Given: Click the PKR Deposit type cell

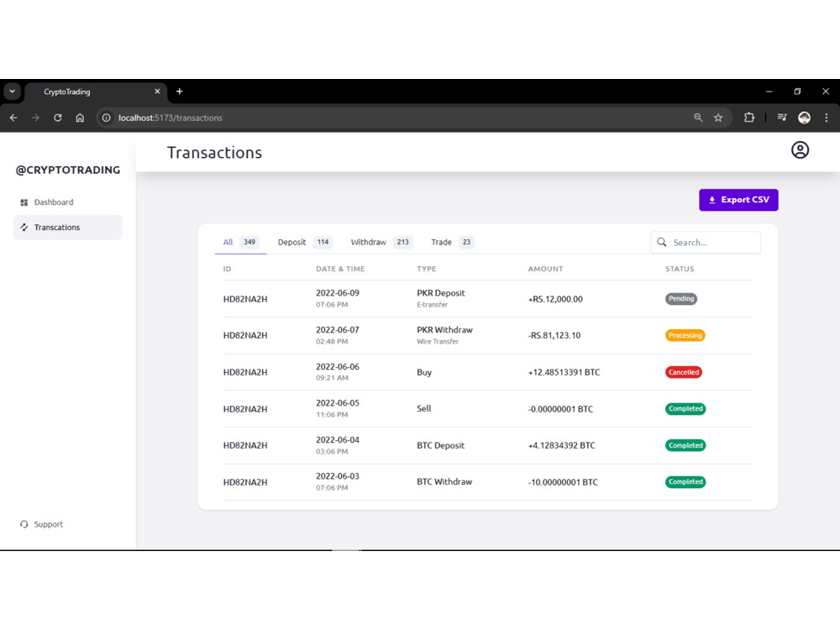Looking at the screenshot, I should pos(441,298).
